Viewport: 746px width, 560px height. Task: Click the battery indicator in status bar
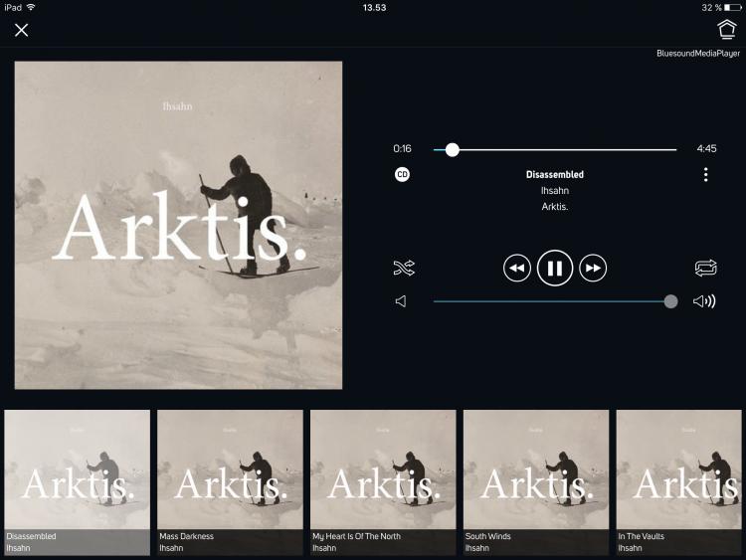[733, 8]
